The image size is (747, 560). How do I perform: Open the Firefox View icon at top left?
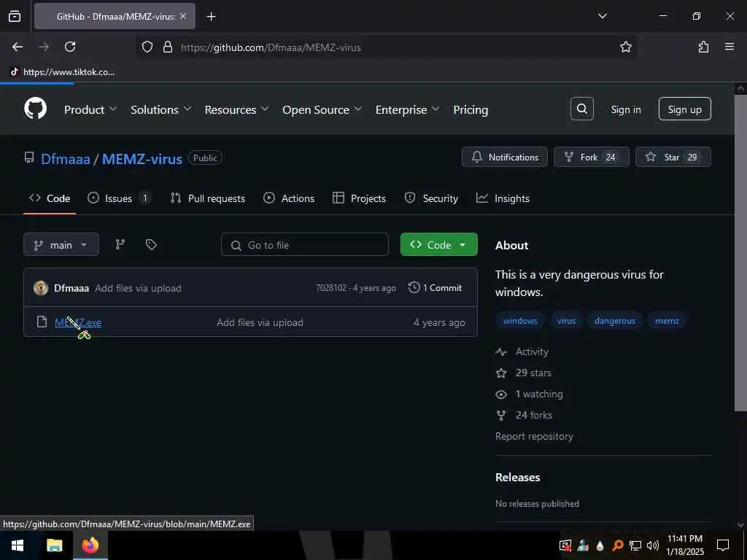click(15, 16)
